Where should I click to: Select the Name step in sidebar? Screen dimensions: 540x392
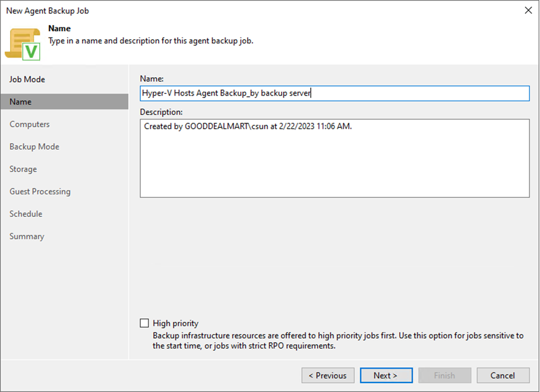tap(64, 102)
